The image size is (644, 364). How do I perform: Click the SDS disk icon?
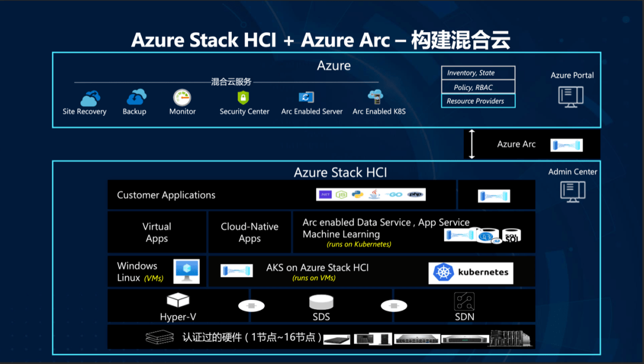point(321,303)
